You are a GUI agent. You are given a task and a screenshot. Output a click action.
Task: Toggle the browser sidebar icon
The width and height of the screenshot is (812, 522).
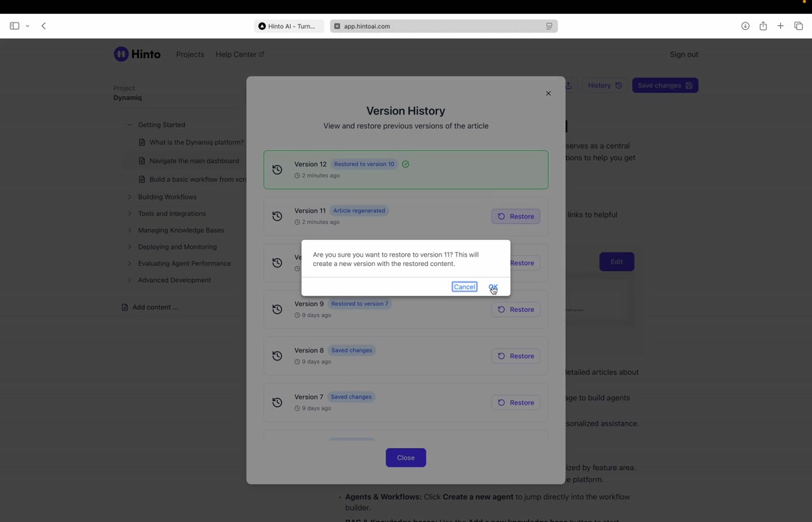click(14, 26)
